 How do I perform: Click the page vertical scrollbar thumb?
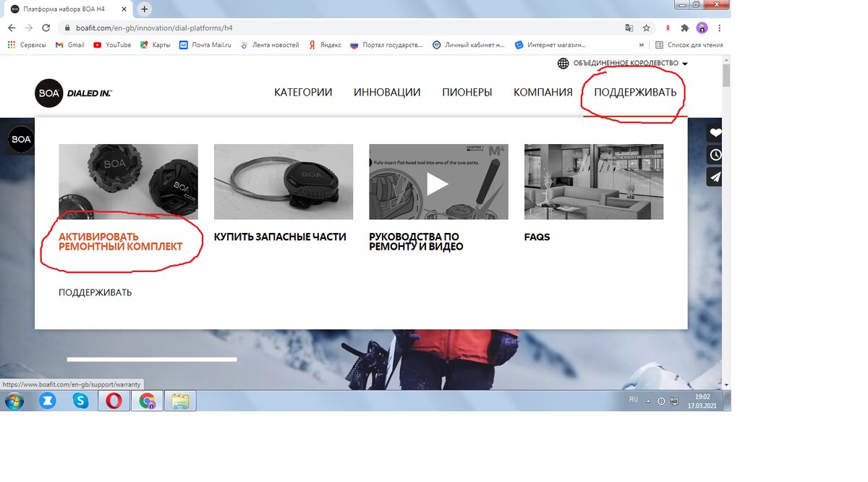(x=726, y=75)
